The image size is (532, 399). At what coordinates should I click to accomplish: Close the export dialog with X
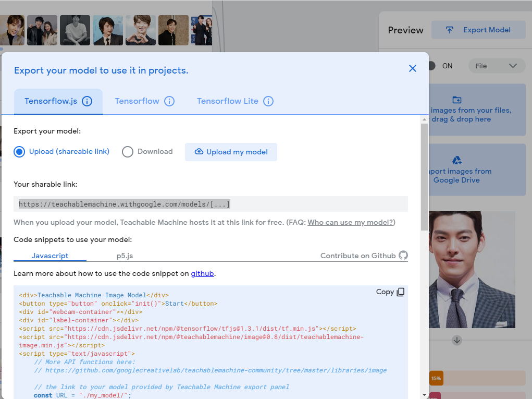(413, 68)
